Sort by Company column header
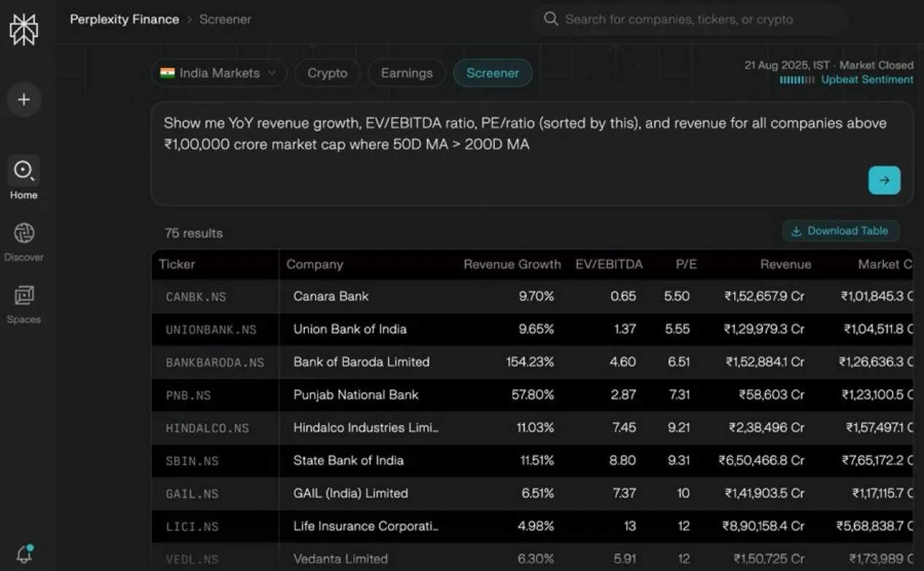924x571 pixels. (x=315, y=264)
